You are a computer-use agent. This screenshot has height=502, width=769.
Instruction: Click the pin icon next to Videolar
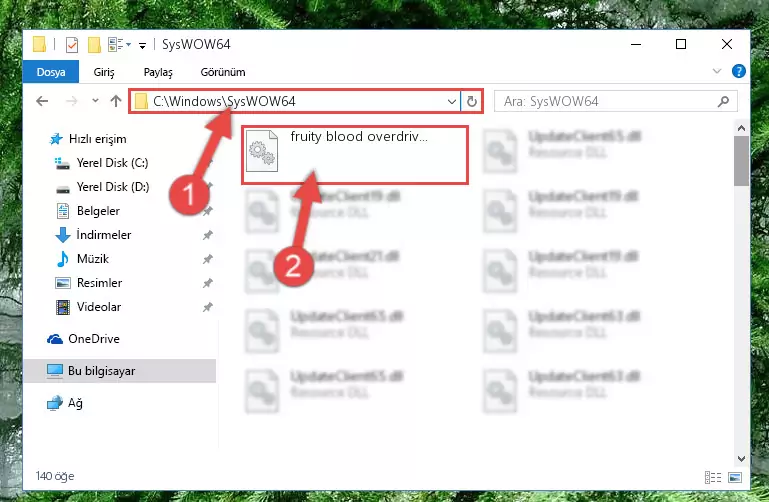(208, 307)
